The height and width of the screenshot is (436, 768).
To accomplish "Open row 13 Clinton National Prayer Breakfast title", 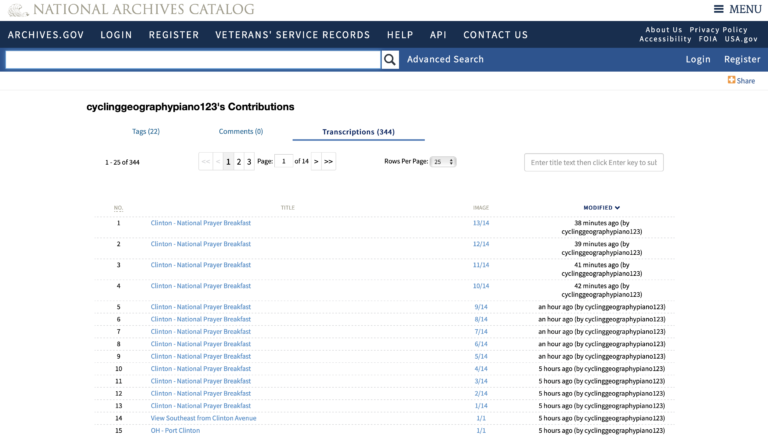I will [200, 406].
